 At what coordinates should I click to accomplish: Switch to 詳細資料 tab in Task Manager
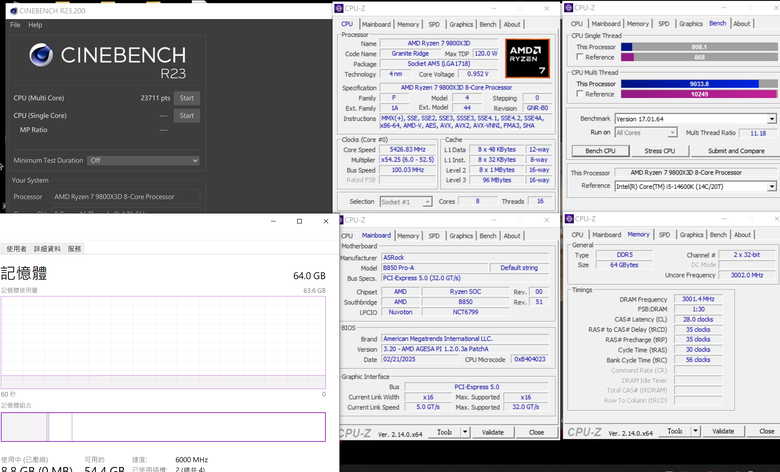point(47,249)
